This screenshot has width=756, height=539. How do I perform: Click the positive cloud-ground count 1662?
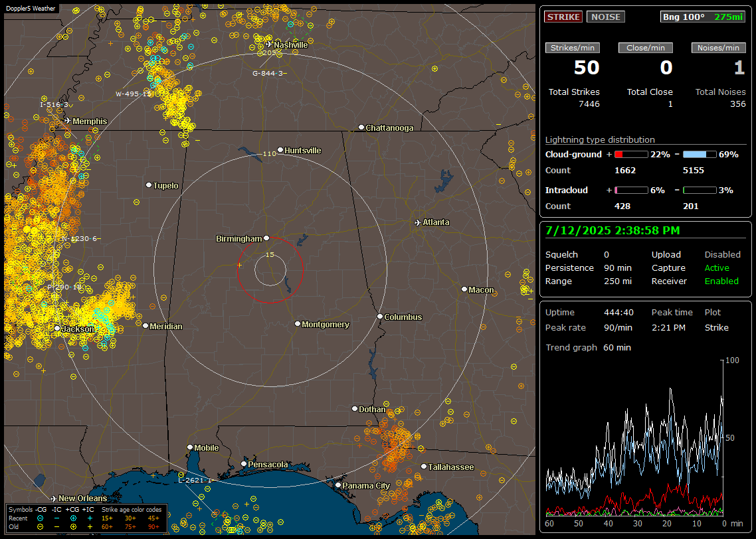[625, 171]
